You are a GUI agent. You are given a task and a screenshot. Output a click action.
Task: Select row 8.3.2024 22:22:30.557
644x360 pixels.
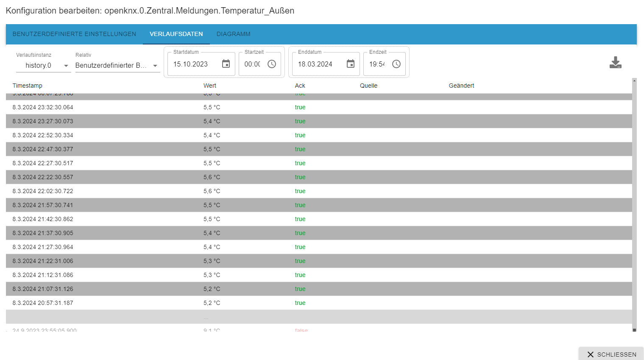coord(319,177)
